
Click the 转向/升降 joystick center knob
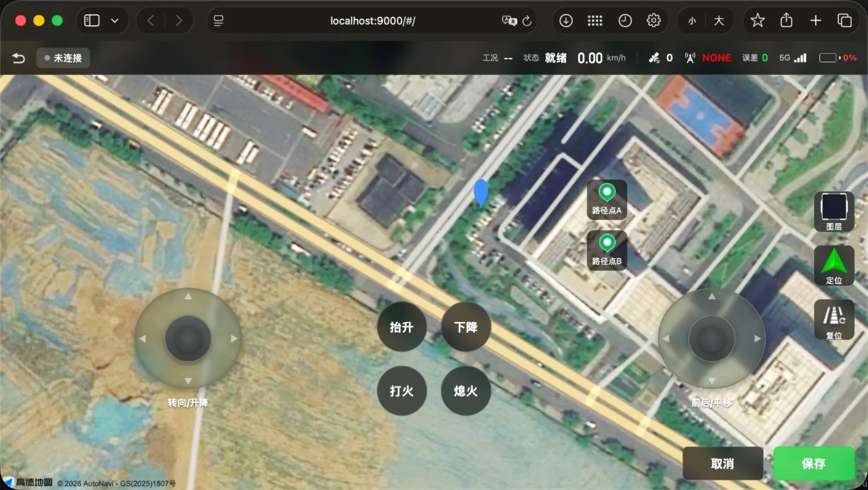pyautogui.click(x=188, y=338)
